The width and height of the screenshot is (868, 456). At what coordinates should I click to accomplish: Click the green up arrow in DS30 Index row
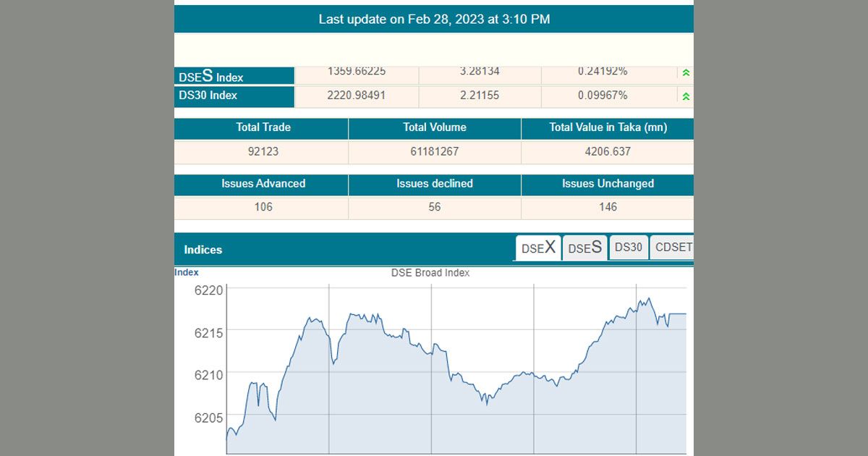[x=686, y=96]
